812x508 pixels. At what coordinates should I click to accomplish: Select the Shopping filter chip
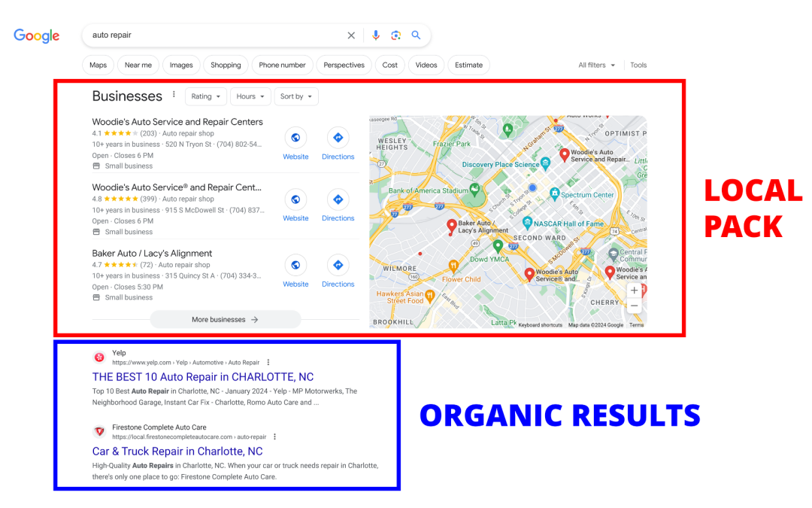pos(226,65)
